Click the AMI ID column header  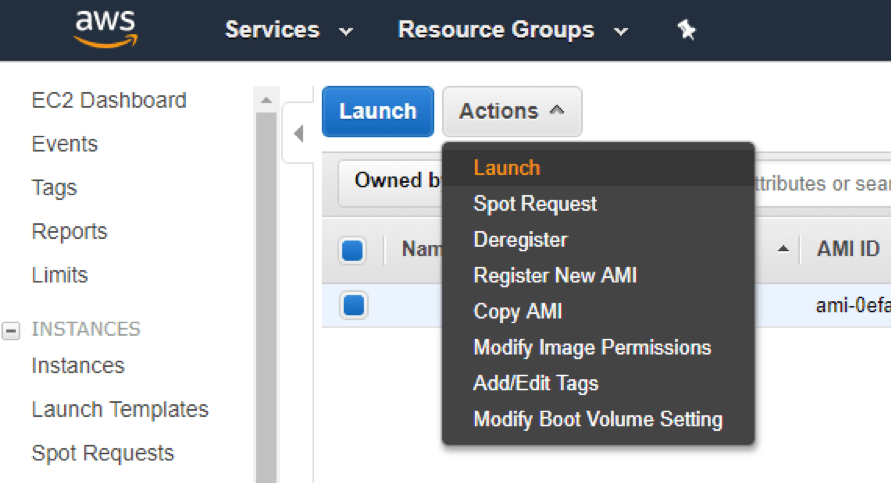(x=848, y=248)
